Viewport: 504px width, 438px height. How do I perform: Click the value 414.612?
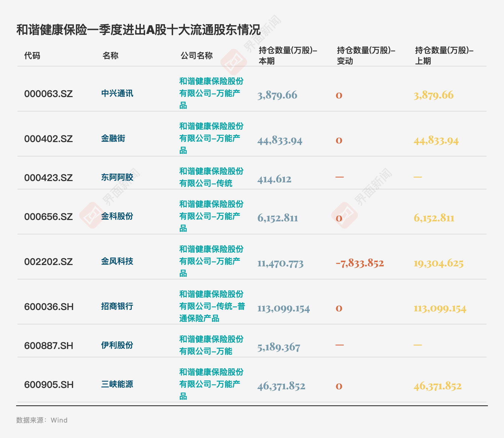(x=274, y=179)
